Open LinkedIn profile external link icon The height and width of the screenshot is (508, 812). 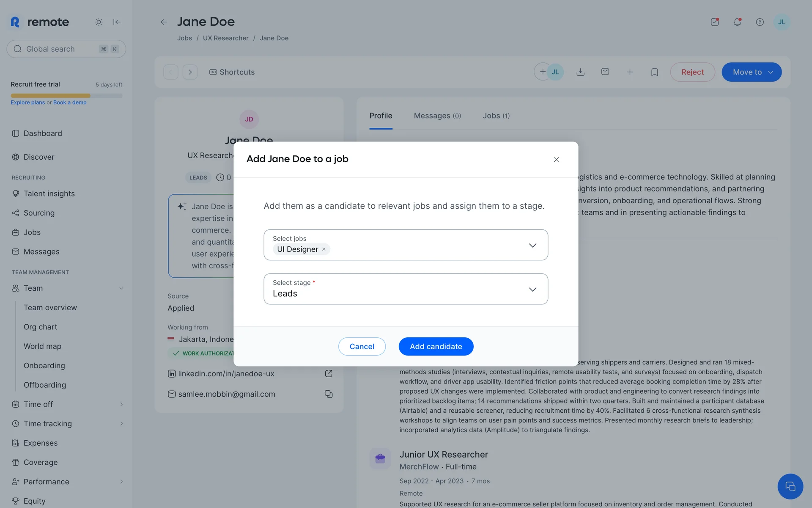(329, 373)
